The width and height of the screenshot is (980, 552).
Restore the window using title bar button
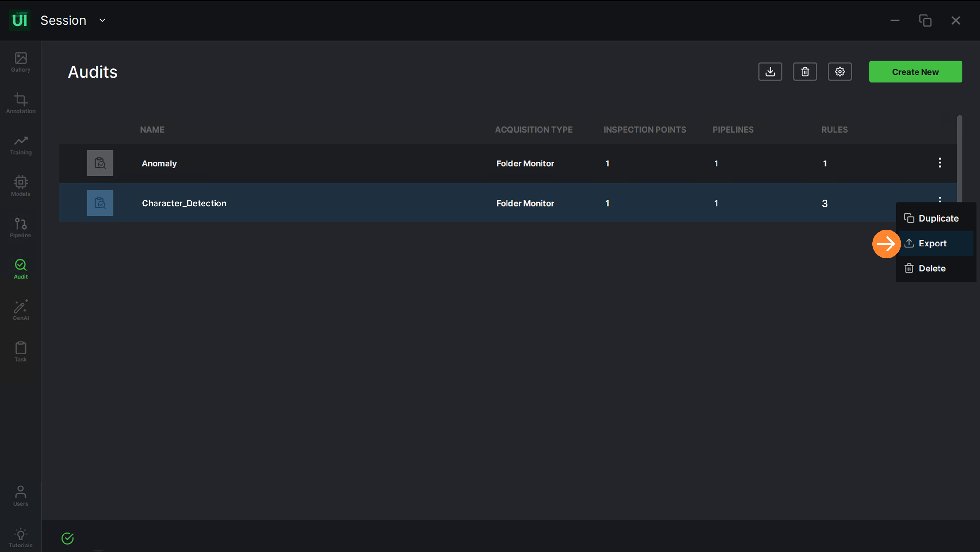(925, 20)
